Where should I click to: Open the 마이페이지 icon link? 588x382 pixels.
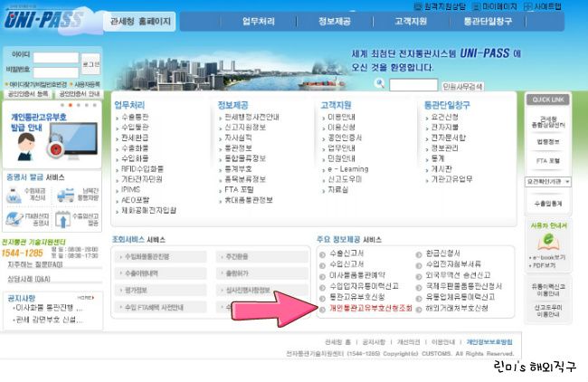tap(477, 6)
